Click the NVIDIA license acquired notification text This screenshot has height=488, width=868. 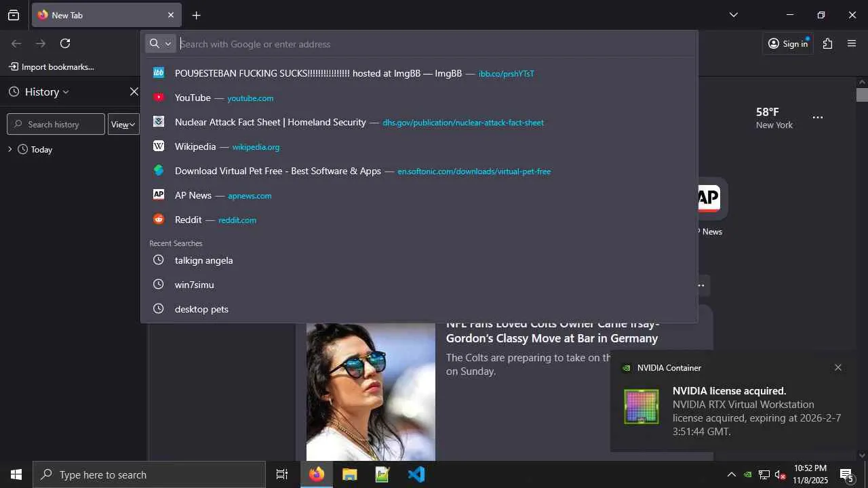click(757, 411)
